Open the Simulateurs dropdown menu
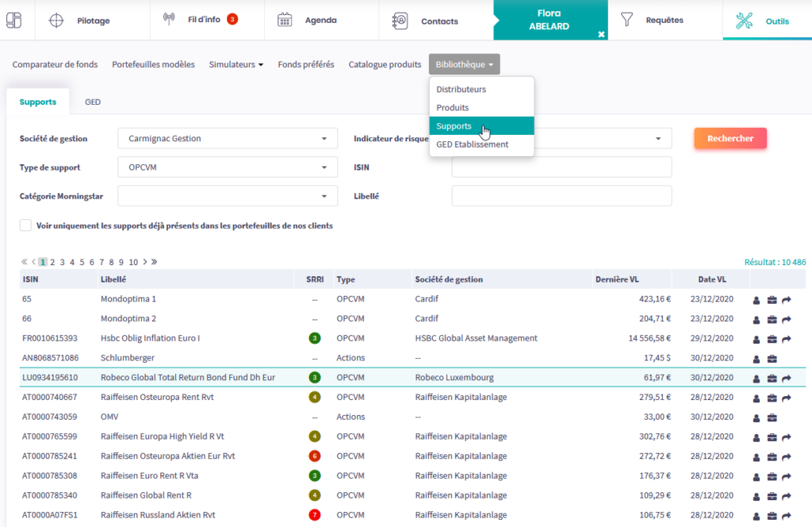Image resolution: width=812 pixels, height=527 pixels. pos(236,64)
